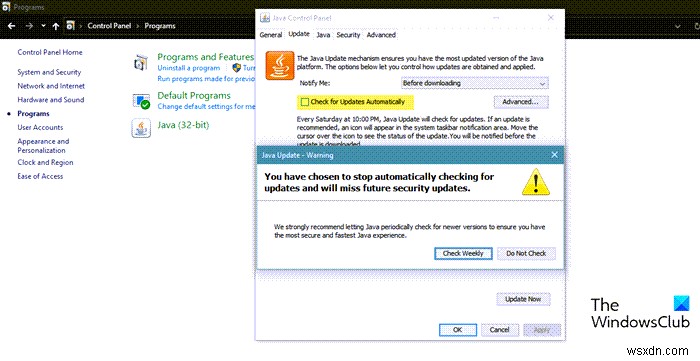Minimize the Java Control Panel window
Screen dimensions: 700x361
click(496, 18)
